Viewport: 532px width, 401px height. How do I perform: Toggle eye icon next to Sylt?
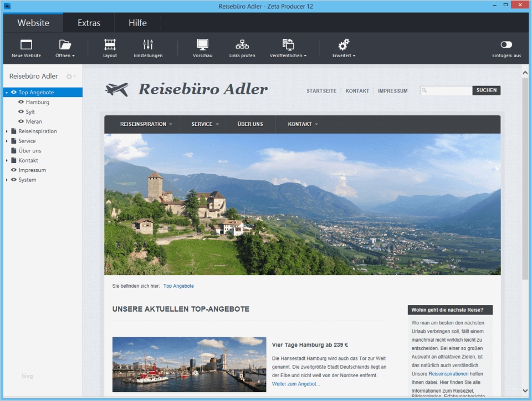(21, 111)
